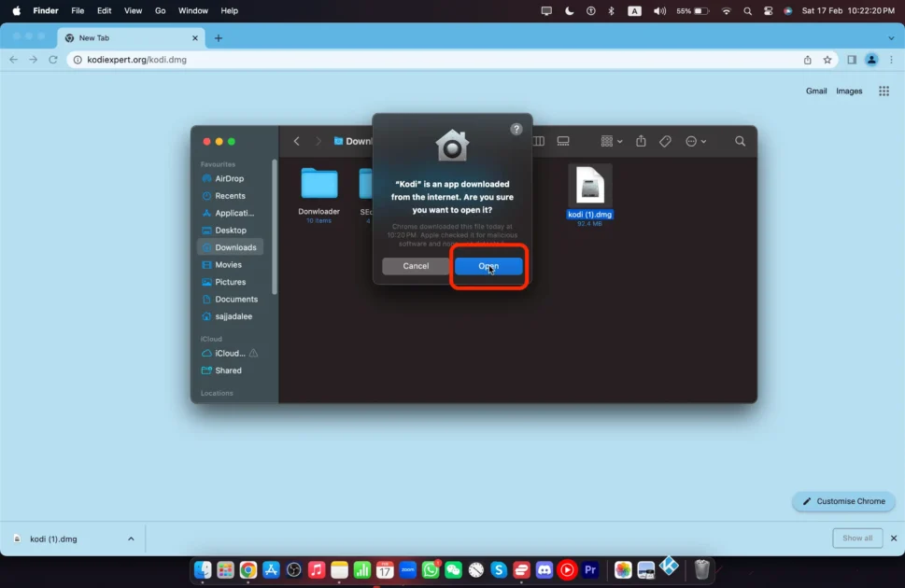Open the Go menu in the menu bar
This screenshot has height=588, width=905.
point(161,10)
